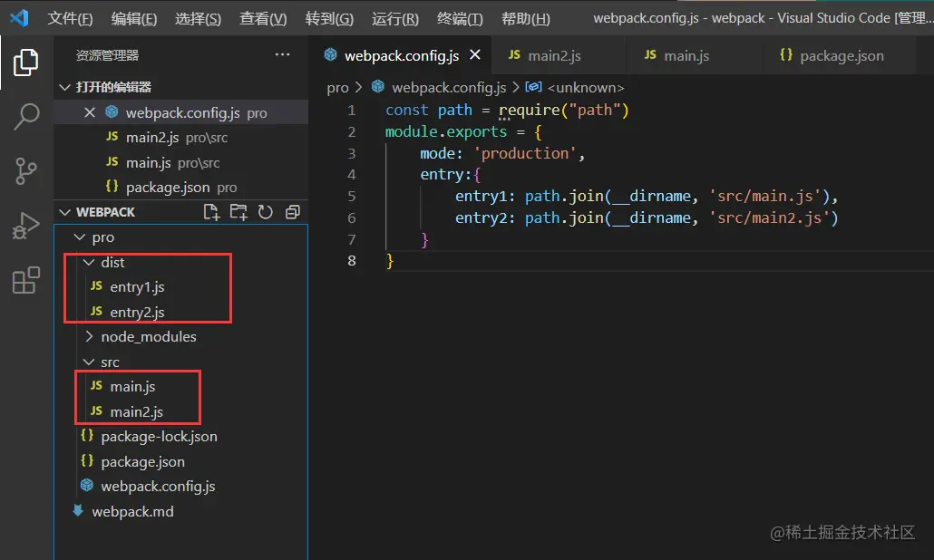Screen dimensions: 934x560
Task: Place cursor on line 3 mode: 'production'
Action: pos(502,153)
